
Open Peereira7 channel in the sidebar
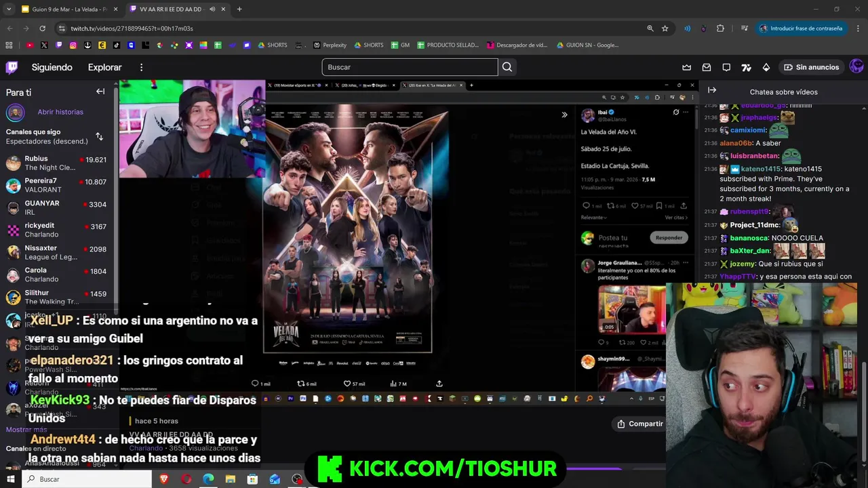point(56,185)
